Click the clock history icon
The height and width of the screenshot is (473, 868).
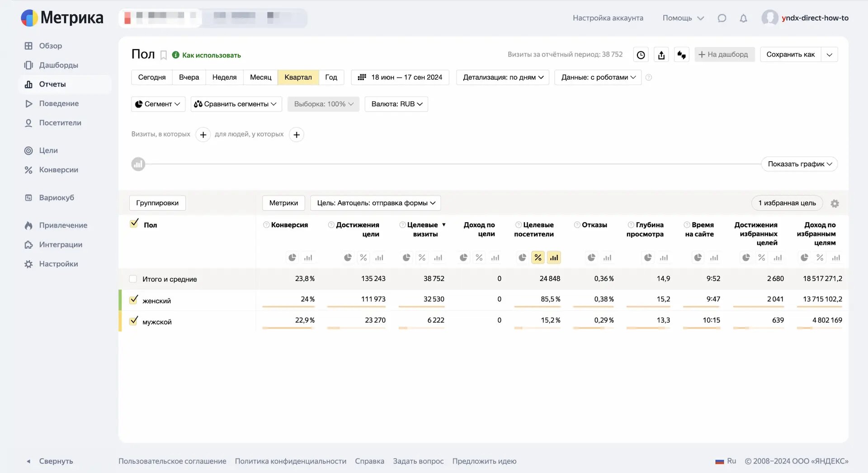coord(641,55)
